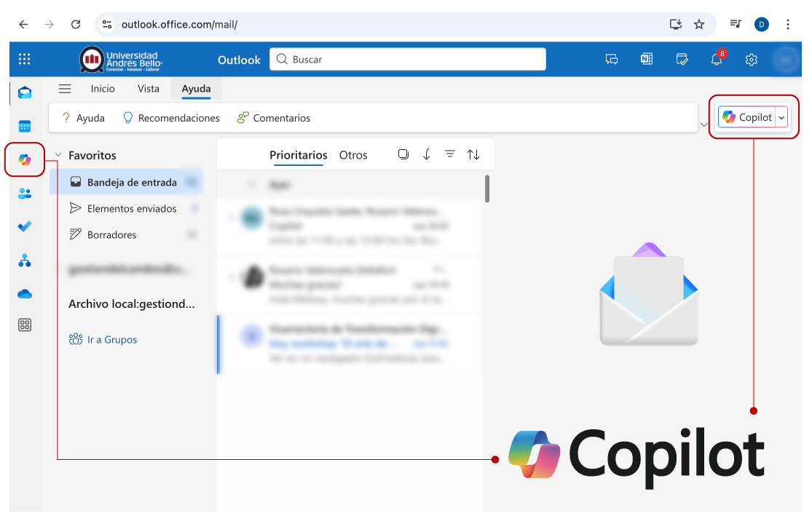Open the Bandeja de entrada folder

[x=126, y=182]
